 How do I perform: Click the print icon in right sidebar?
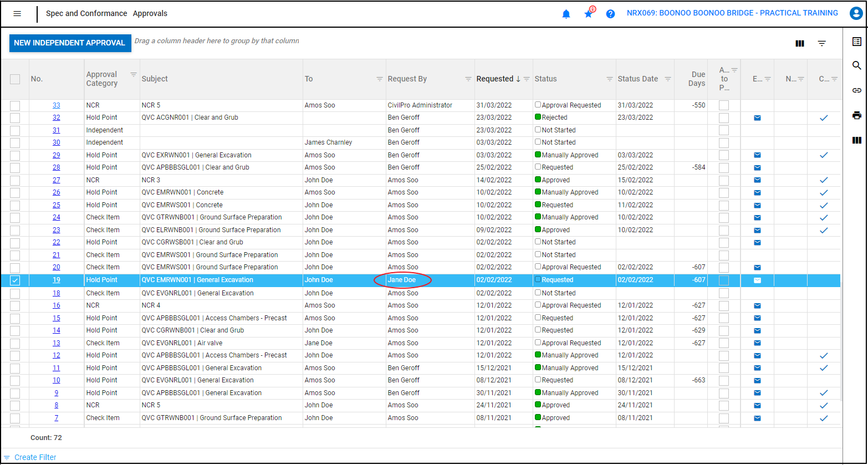click(857, 115)
